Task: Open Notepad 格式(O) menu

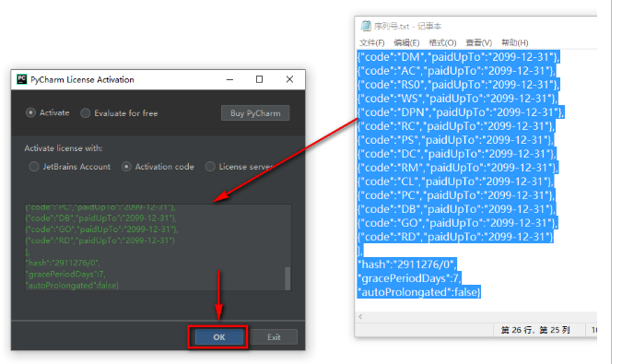Action: 442,42
